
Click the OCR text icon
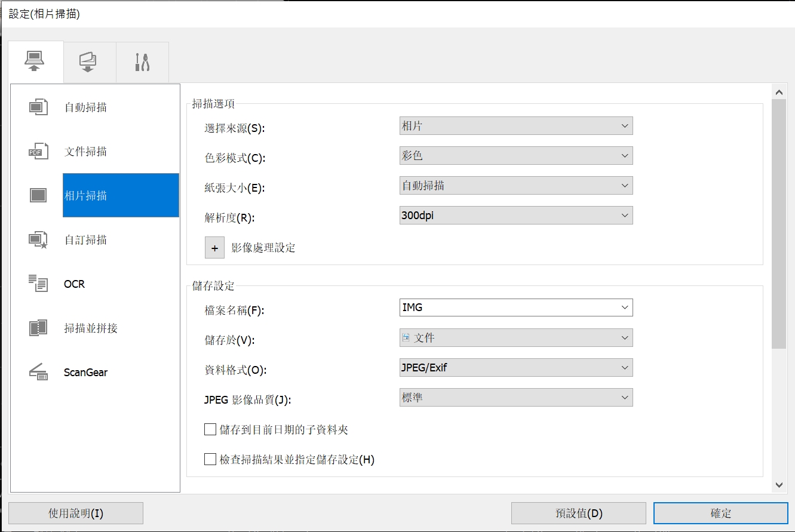click(38, 284)
